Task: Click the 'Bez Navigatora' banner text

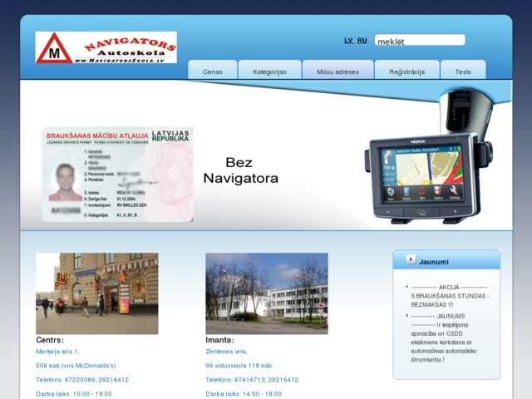Action: [x=240, y=170]
